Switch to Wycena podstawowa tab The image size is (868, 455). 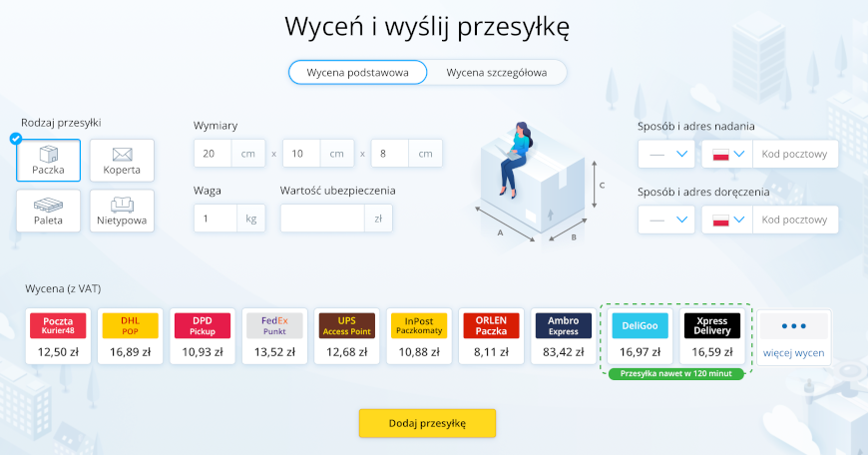point(357,73)
